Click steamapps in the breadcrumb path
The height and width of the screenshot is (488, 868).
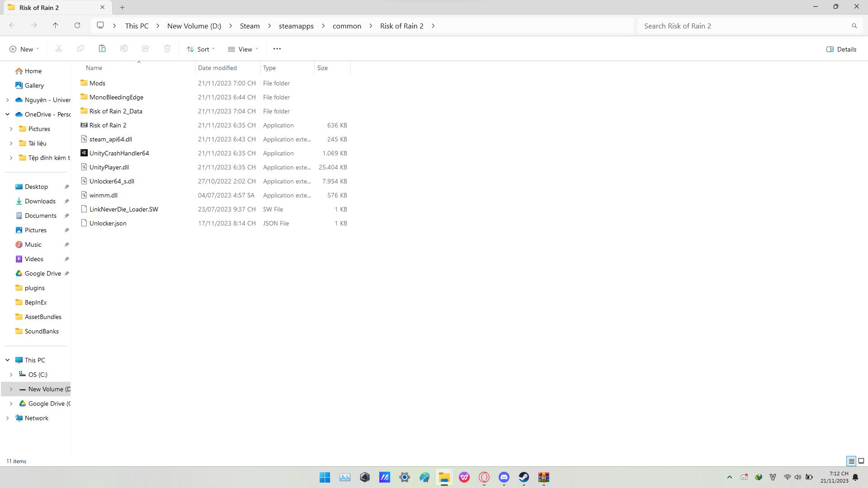296,26
